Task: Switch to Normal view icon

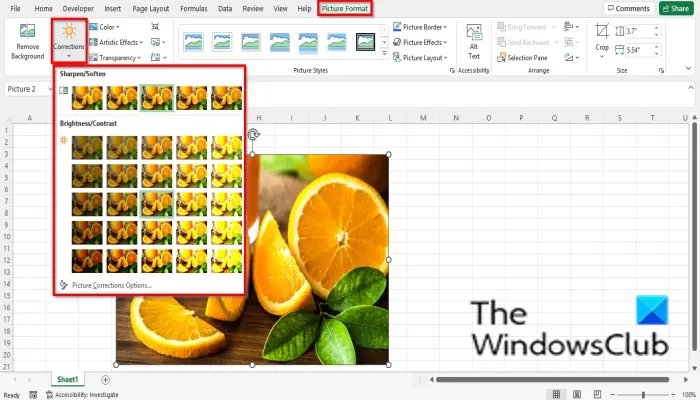Action: [x=556, y=394]
